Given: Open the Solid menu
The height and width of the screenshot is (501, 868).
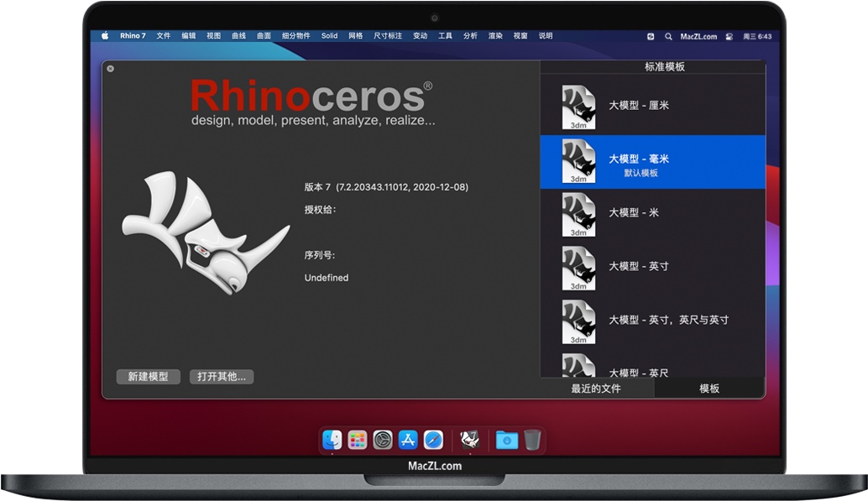Looking at the screenshot, I should [329, 36].
